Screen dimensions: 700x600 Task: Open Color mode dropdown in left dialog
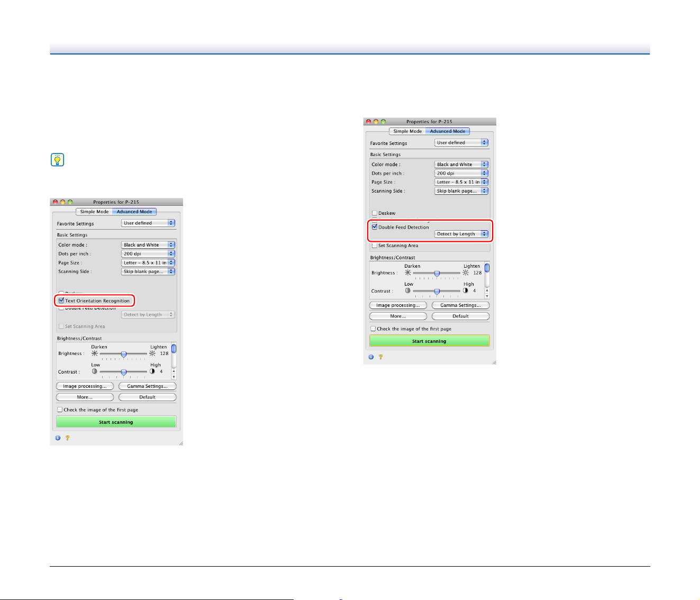click(148, 245)
